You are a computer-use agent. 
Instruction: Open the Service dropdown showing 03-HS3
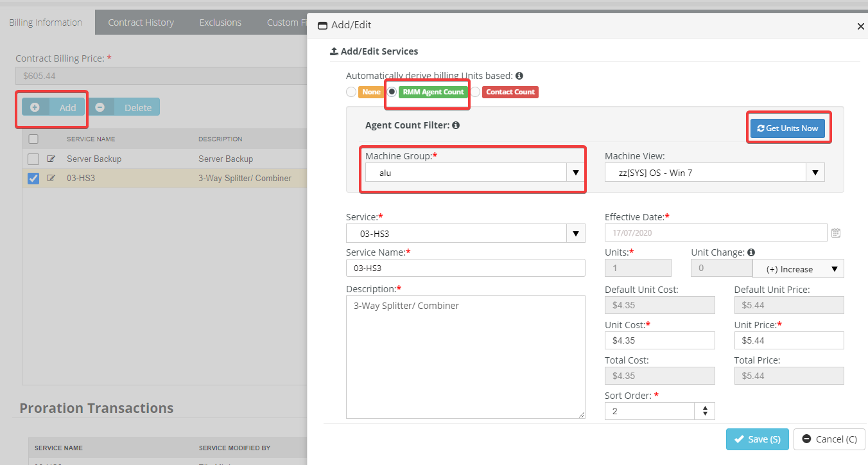[575, 234]
